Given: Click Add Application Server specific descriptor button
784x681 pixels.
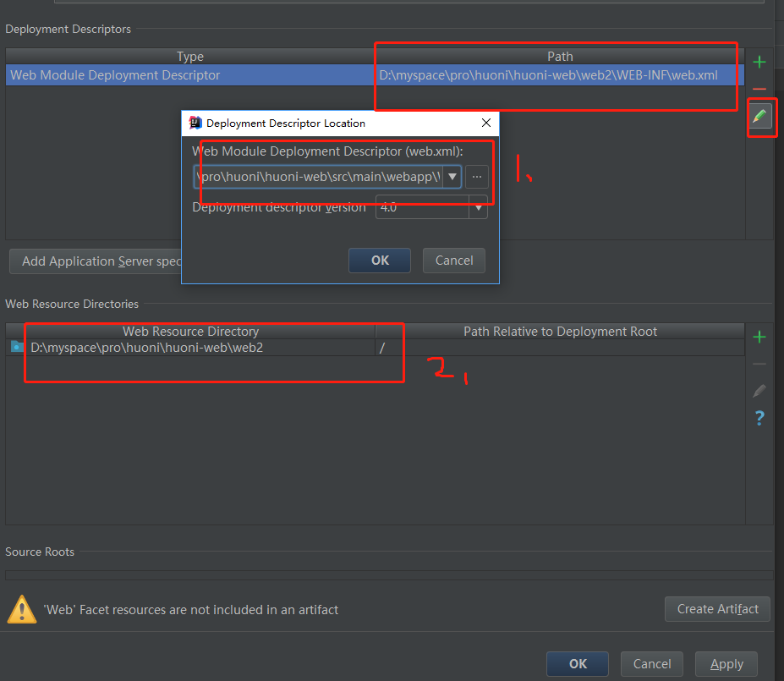Looking at the screenshot, I should (96, 261).
